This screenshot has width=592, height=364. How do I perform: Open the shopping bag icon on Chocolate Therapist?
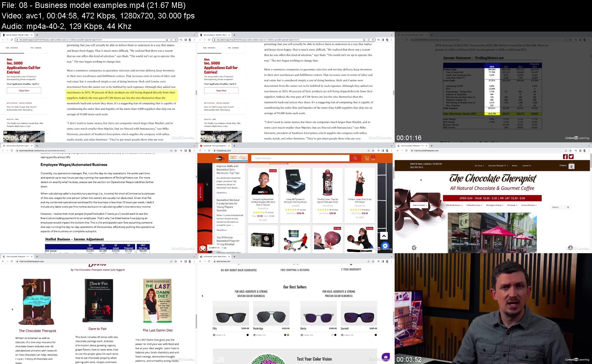tap(572, 166)
